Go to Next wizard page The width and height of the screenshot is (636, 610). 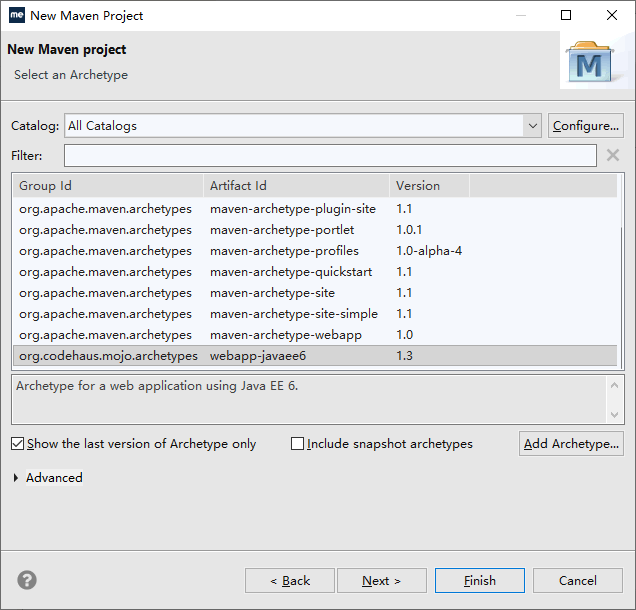(381, 580)
